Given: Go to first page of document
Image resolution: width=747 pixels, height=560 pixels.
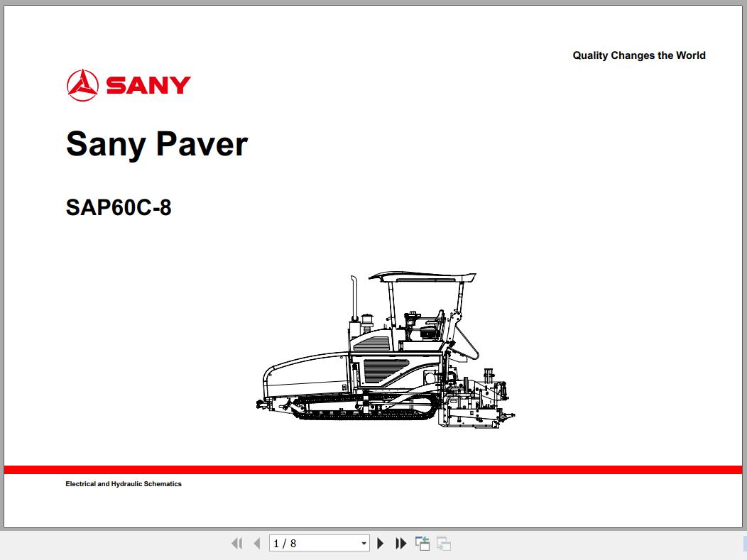Looking at the screenshot, I should coord(236,544).
